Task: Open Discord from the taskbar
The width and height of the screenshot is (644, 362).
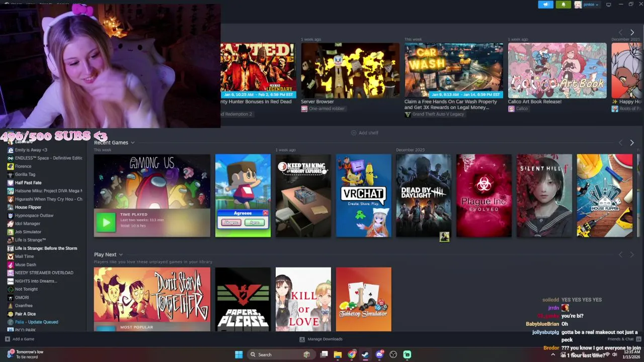Action: 379,354
